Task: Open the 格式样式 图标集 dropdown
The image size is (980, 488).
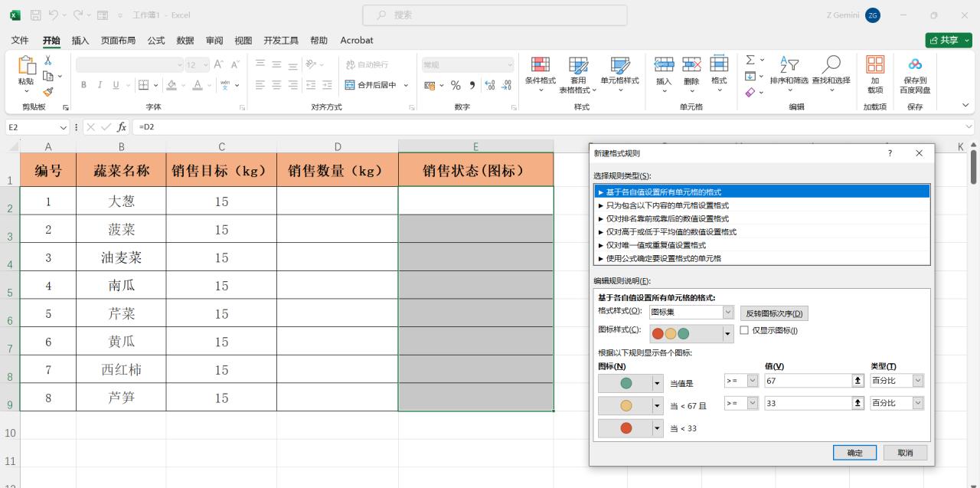Action: point(728,313)
